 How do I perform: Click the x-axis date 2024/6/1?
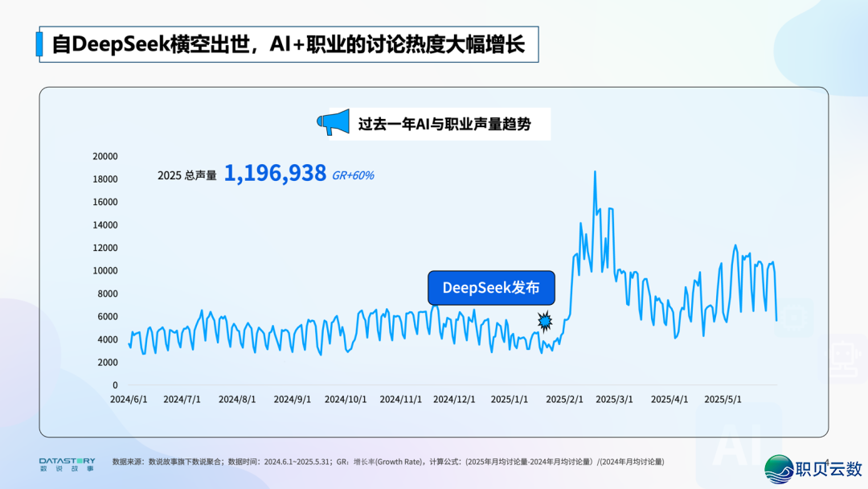[129, 399]
